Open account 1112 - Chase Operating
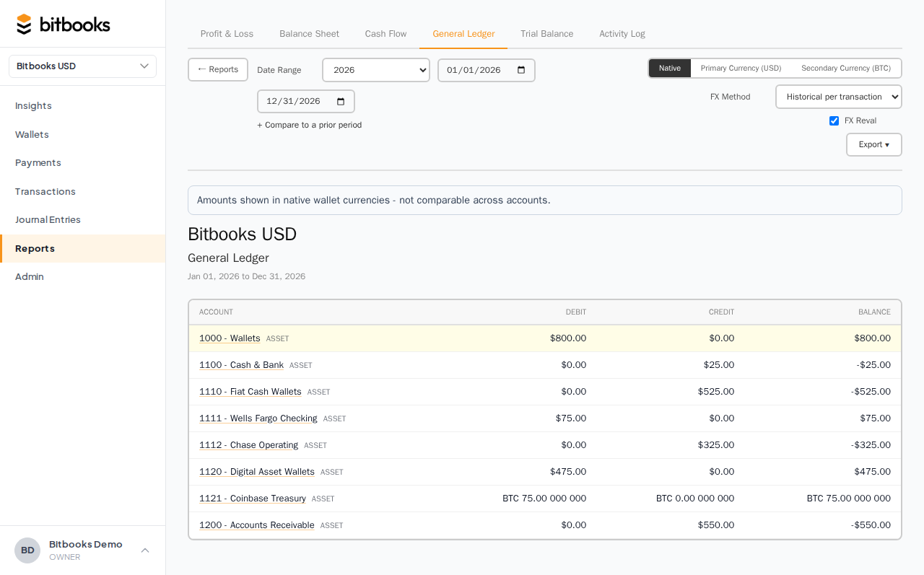Image resolution: width=924 pixels, height=575 pixels. (x=248, y=445)
